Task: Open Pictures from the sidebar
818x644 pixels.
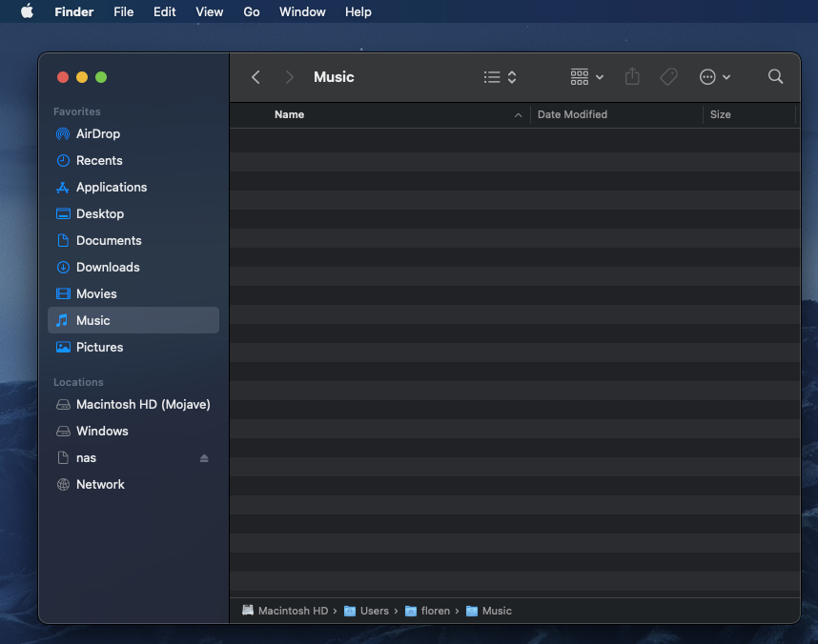Action: 133,348
